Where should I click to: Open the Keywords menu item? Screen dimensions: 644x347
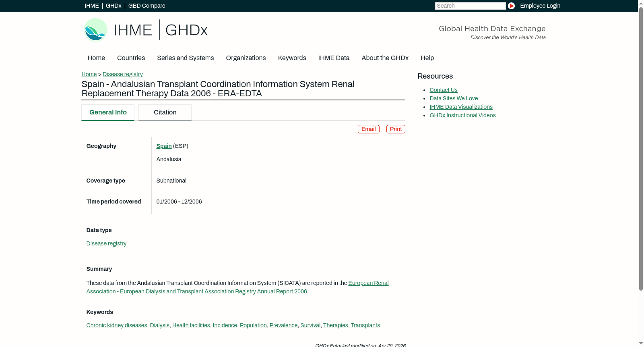[x=292, y=58]
